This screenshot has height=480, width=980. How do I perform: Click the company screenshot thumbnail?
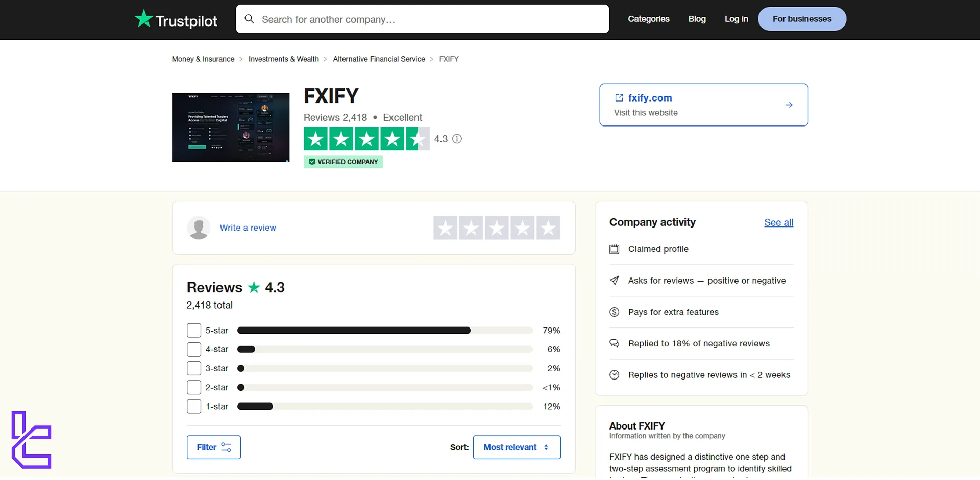pyautogui.click(x=230, y=127)
